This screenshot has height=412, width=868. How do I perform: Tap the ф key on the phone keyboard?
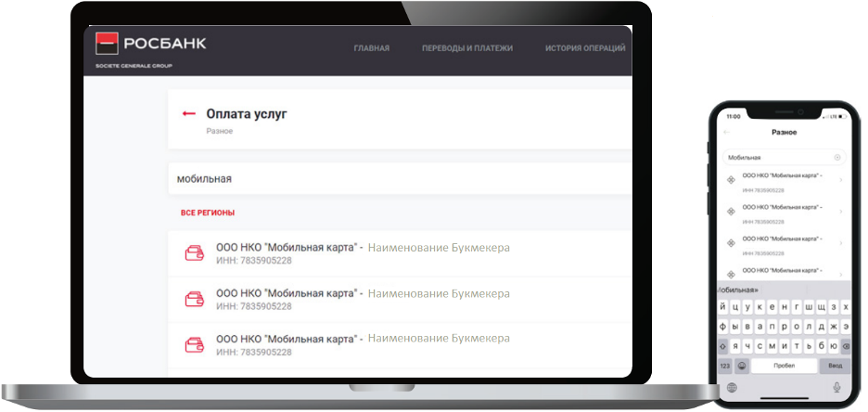[x=723, y=327]
